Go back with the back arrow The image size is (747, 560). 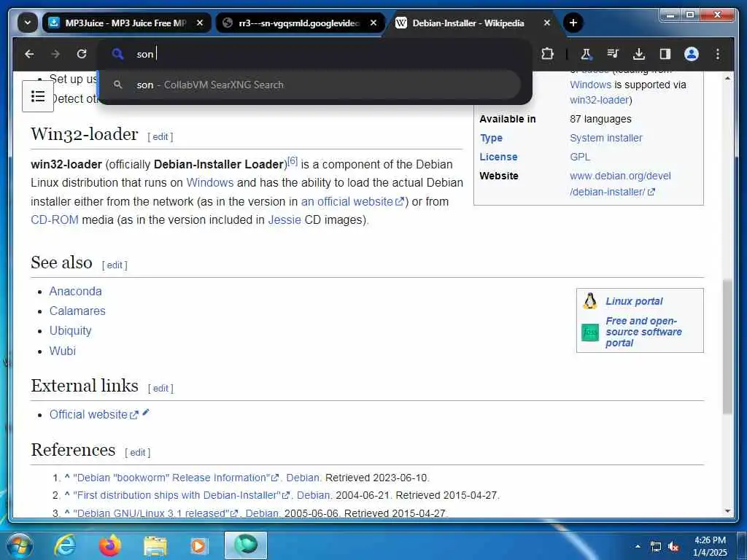29,54
